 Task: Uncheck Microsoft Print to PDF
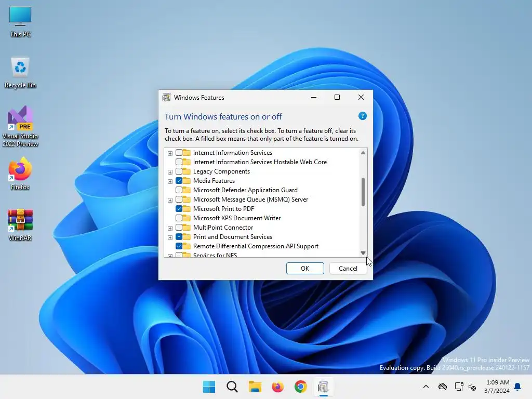[179, 209]
